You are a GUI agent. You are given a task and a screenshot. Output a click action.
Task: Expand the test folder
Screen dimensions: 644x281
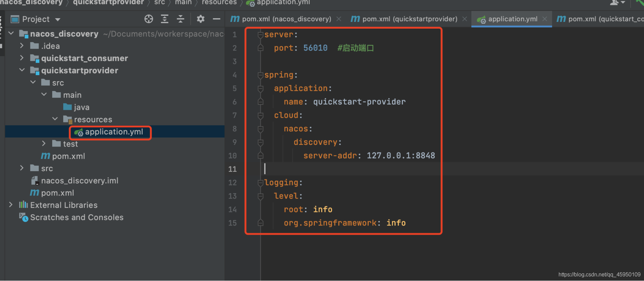point(44,144)
